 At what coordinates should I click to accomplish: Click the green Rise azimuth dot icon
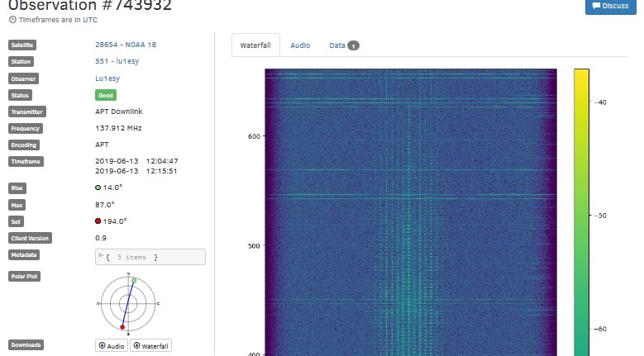click(98, 187)
